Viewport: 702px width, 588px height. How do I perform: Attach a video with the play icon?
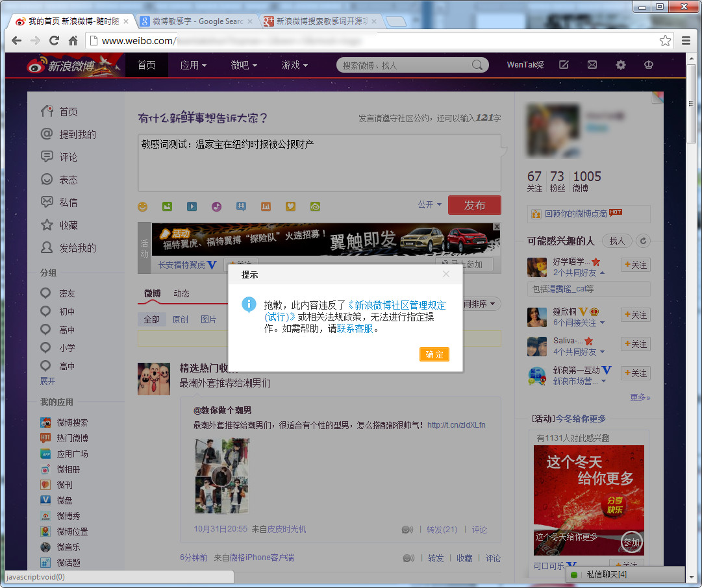tap(192, 206)
